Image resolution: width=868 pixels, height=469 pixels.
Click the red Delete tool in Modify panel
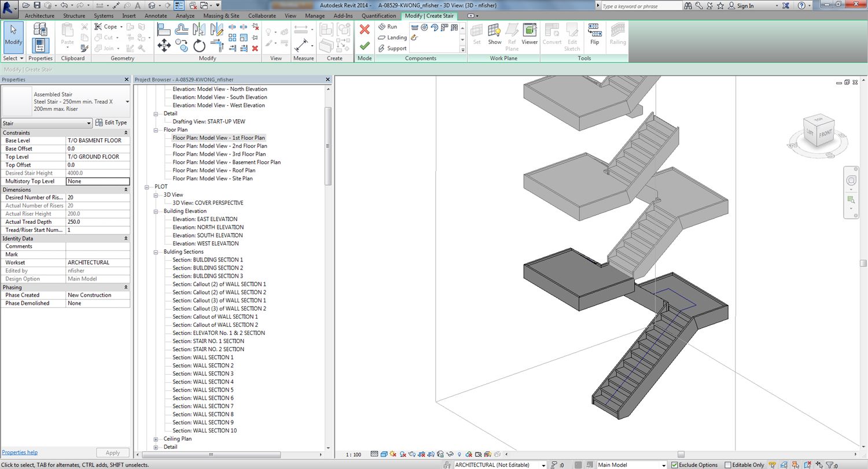click(255, 49)
